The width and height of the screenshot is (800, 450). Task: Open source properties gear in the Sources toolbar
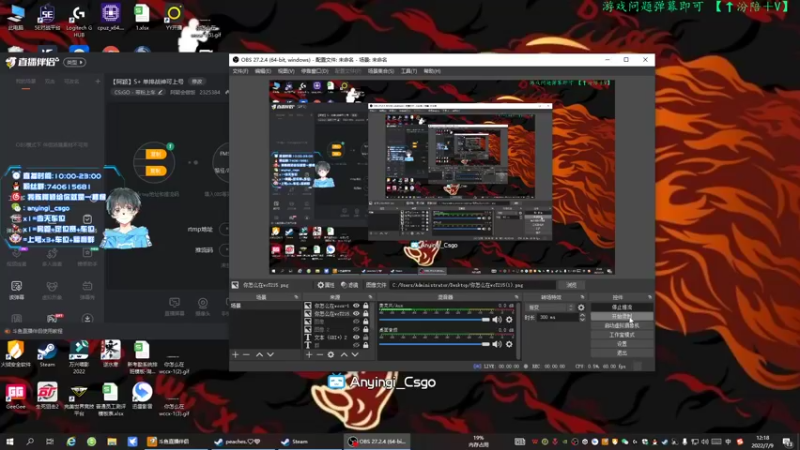pos(331,354)
